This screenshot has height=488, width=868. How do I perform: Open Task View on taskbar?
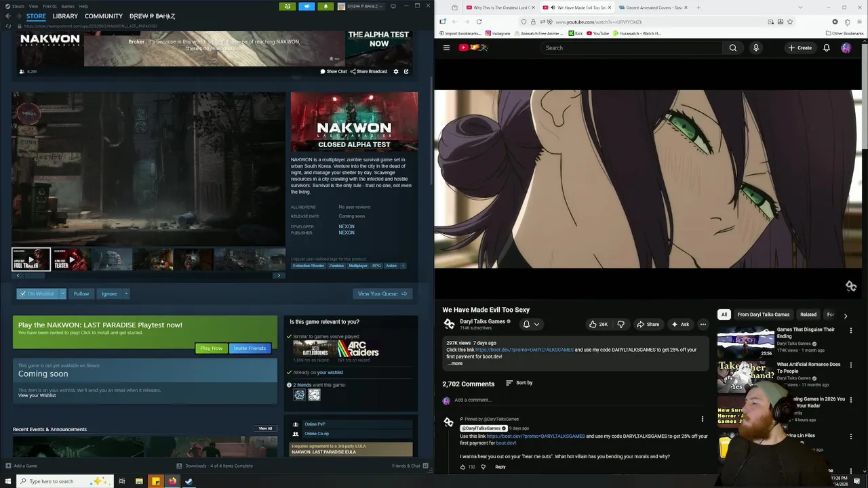pyautogui.click(x=122, y=481)
